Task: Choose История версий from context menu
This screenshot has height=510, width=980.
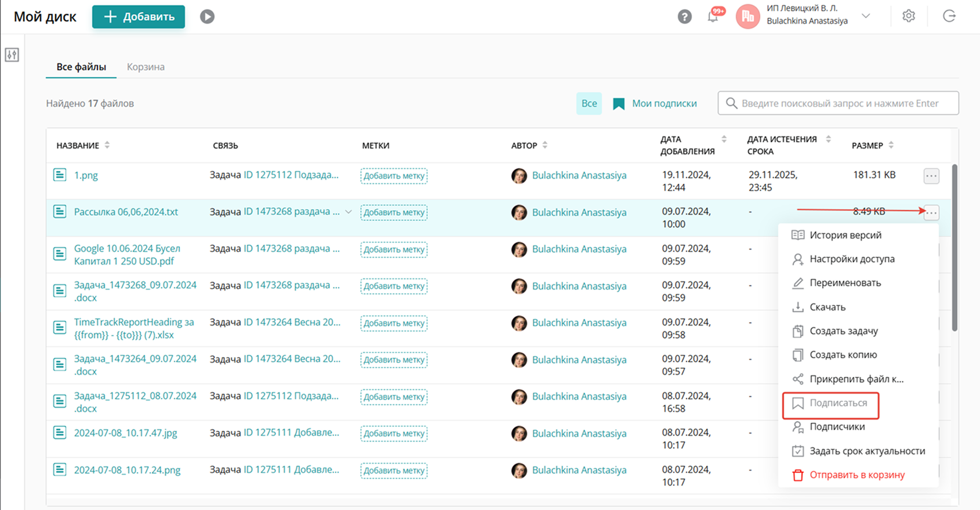Action: (x=845, y=235)
